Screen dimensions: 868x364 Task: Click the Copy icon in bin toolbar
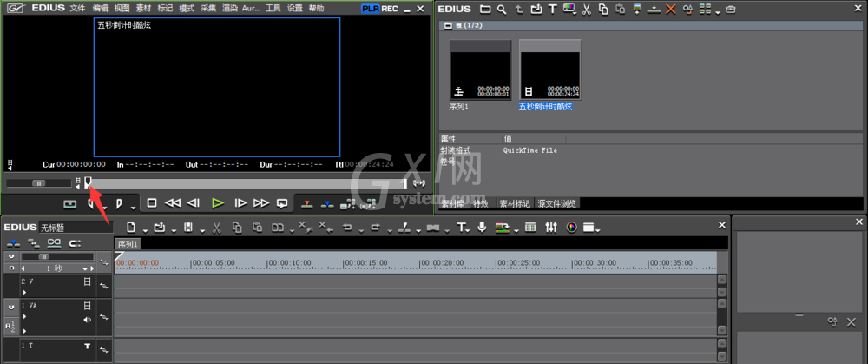click(x=603, y=9)
